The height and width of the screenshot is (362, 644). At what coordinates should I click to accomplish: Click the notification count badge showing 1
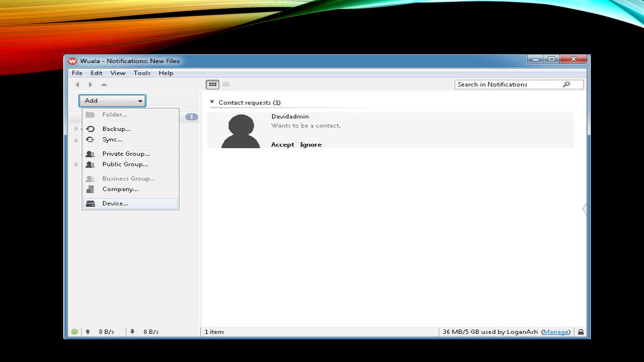pyautogui.click(x=192, y=117)
